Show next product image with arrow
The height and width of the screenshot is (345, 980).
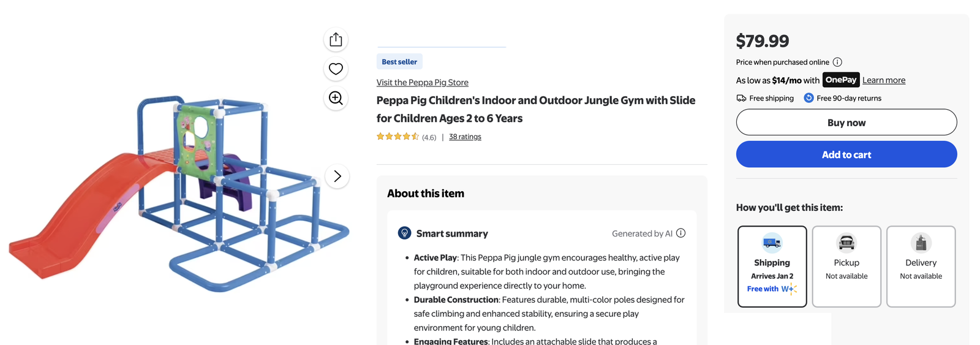[337, 176]
